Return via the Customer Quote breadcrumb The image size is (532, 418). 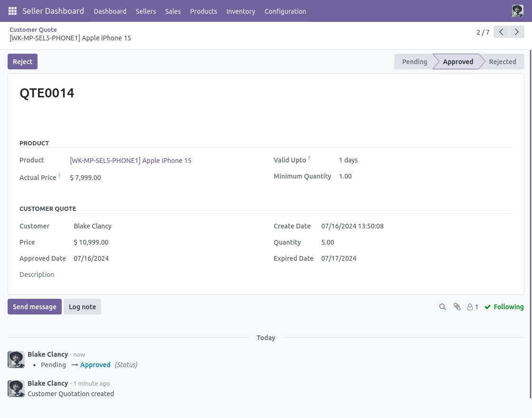[33, 29]
